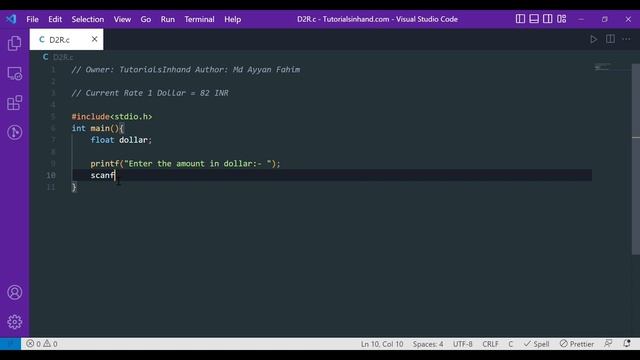640x360 pixels.
Task: Open the File menu
Action: point(32,19)
